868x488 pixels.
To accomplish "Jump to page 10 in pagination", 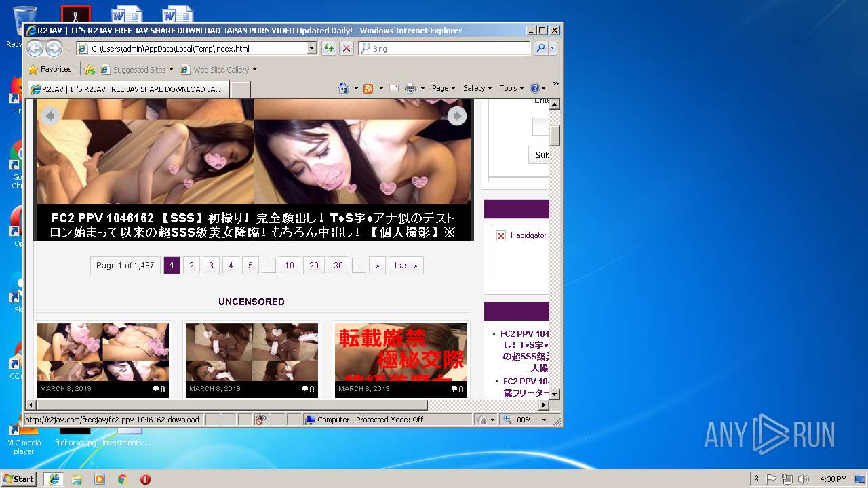I will (x=290, y=266).
